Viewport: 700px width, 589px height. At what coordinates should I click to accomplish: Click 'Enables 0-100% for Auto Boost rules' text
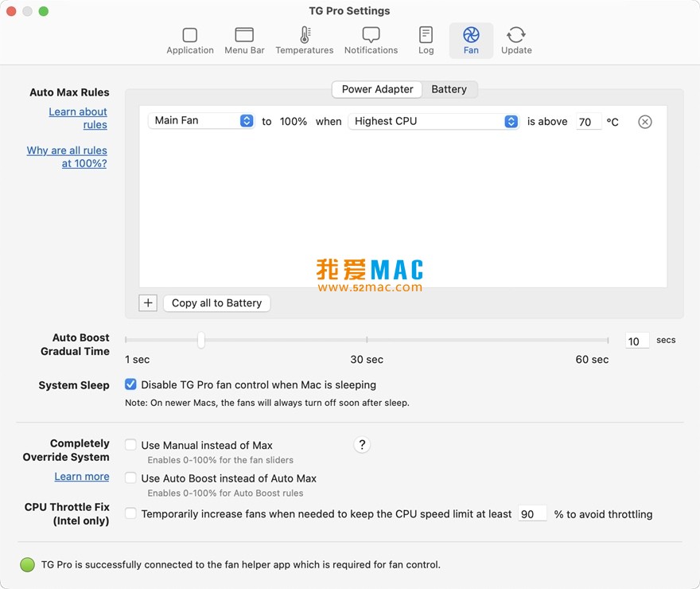point(225,493)
